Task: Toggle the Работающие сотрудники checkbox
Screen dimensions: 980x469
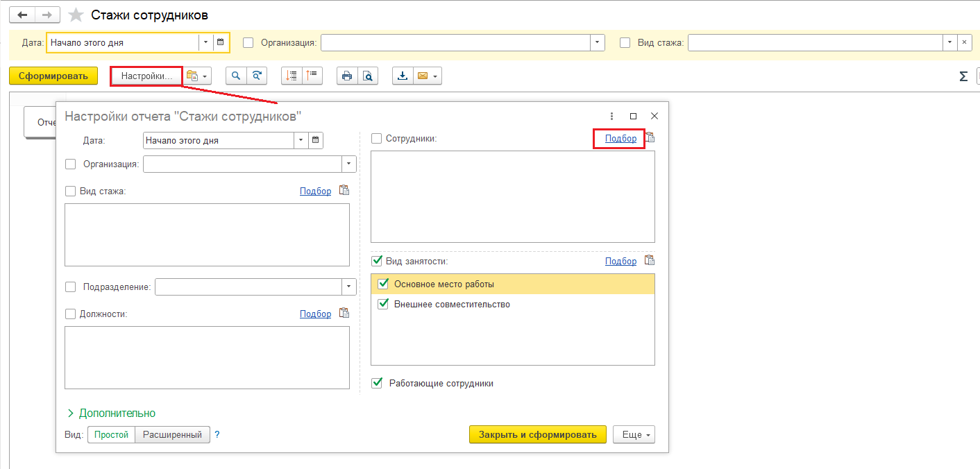Action: tap(377, 383)
